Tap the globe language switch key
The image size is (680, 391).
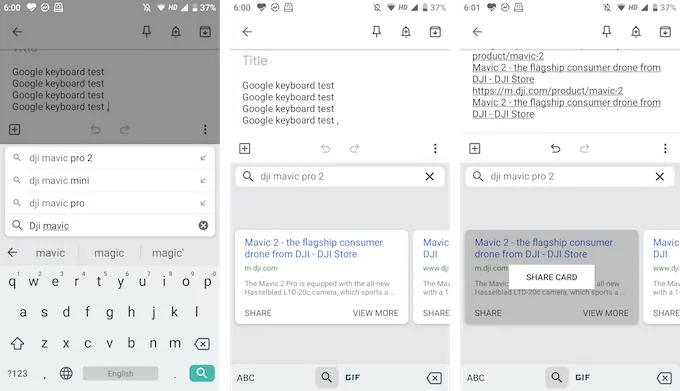coord(66,373)
